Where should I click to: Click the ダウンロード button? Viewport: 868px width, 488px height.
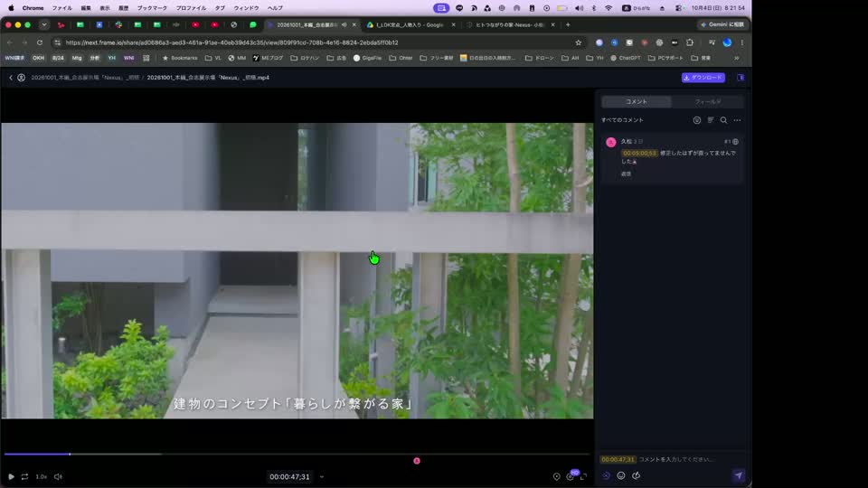point(703,78)
